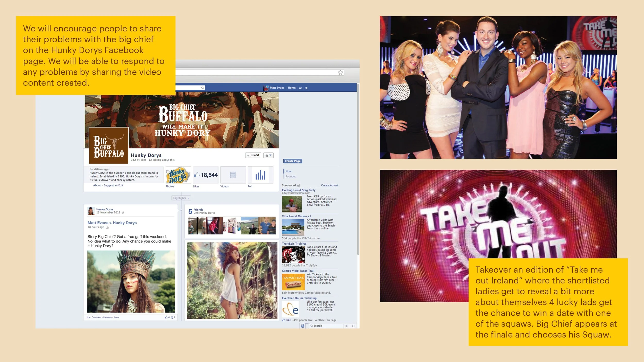Screen dimensions: 644x362
Task: Click the friend photo with arms outstretched on hillside
Action: pyautogui.click(x=249, y=226)
